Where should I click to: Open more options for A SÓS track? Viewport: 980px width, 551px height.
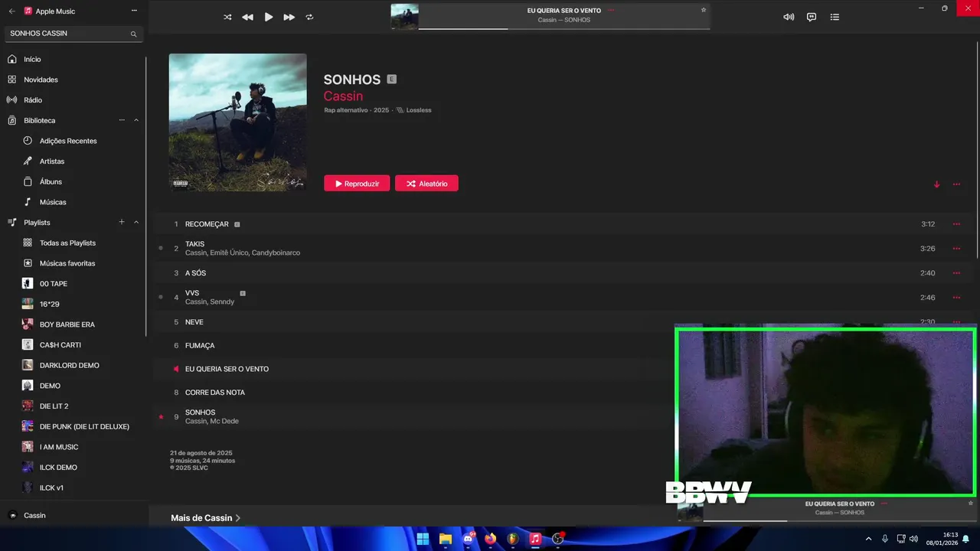956,273
